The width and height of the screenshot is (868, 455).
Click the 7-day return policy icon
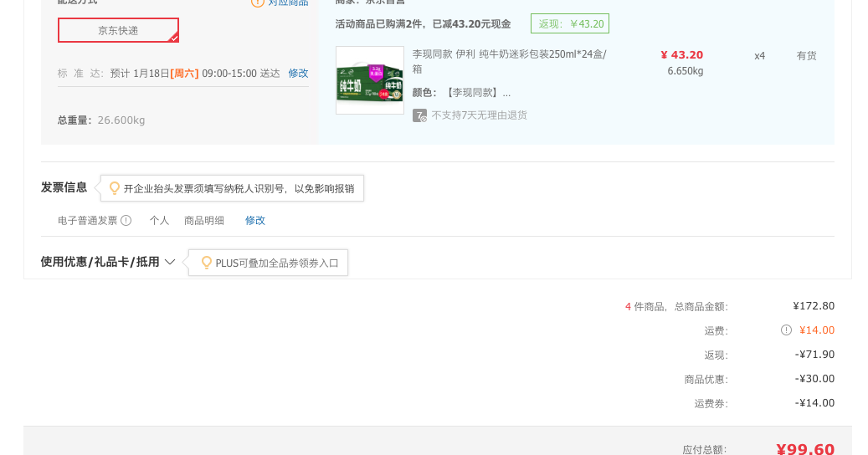click(419, 115)
